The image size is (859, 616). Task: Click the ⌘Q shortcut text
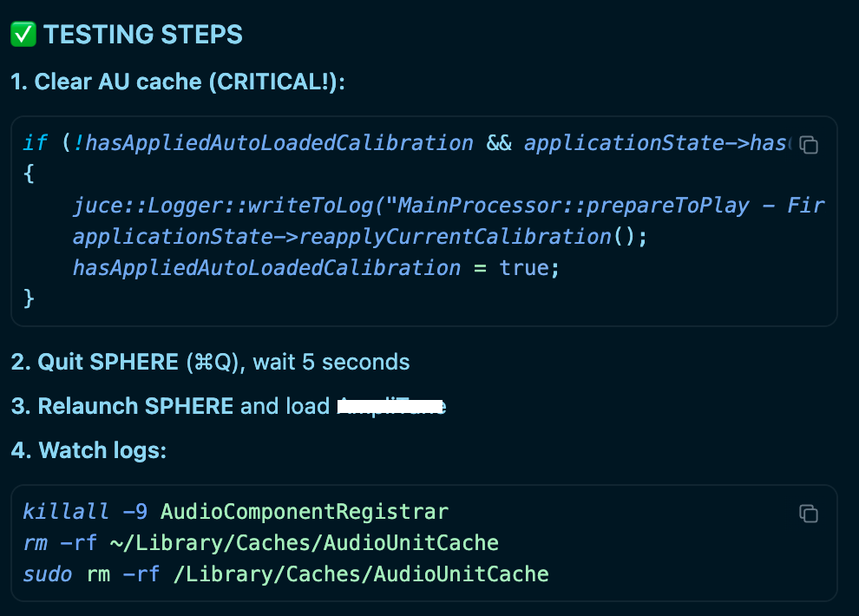212,362
